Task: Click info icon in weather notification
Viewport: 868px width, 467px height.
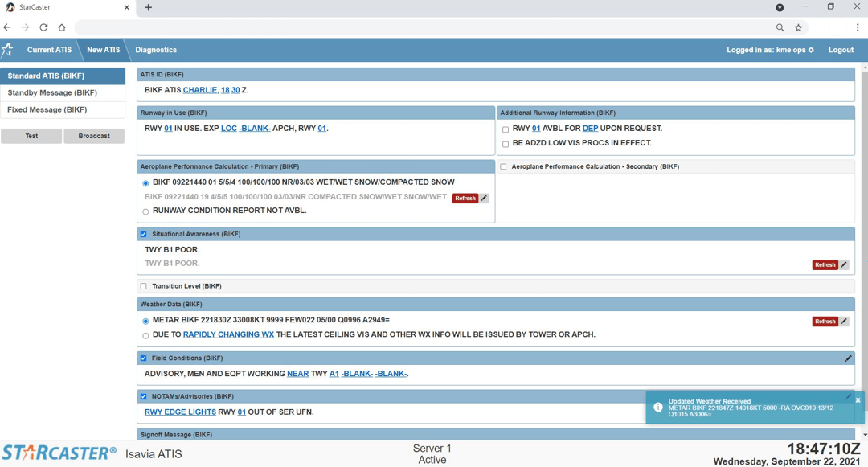Action: [x=658, y=408]
